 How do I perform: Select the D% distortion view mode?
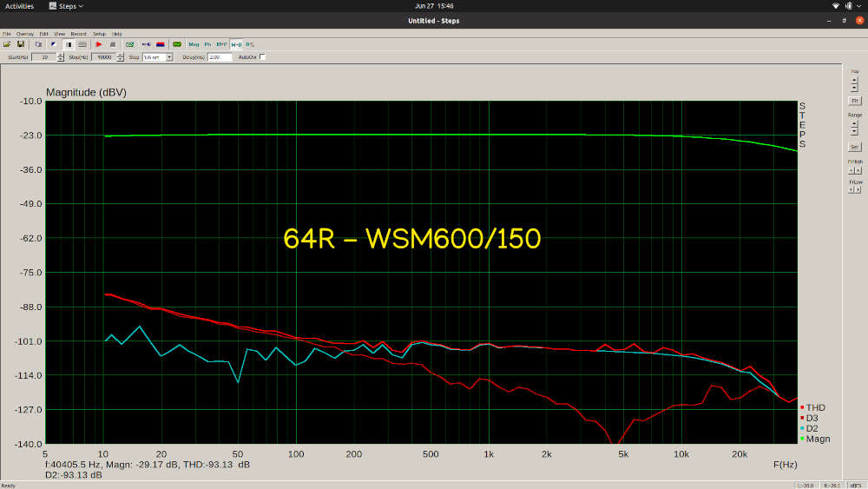[250, 44]
